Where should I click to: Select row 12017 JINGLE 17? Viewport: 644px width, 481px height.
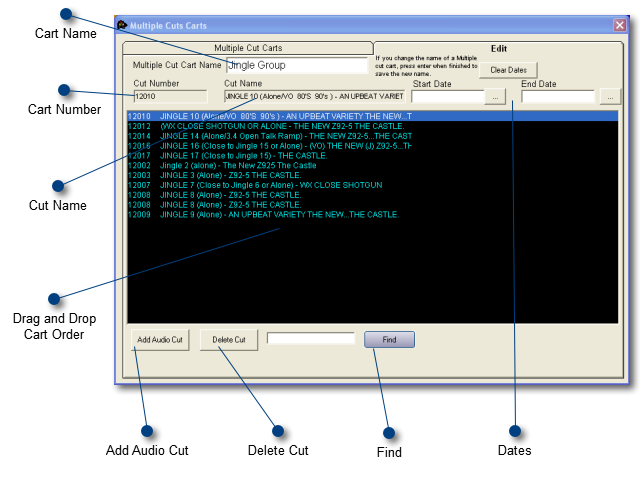(373, 156)
